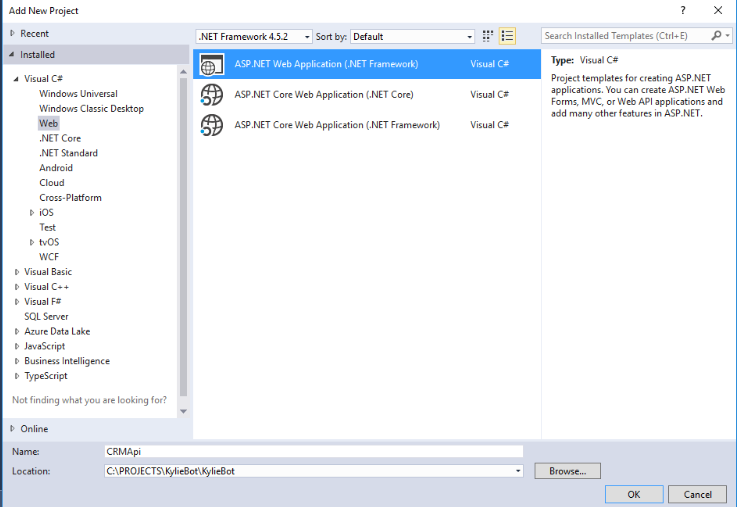Viewport: 737px width, 507px height.
Task: Click the ASP.NET Core (.NET Core) globe icon
Action: [212, 94]
